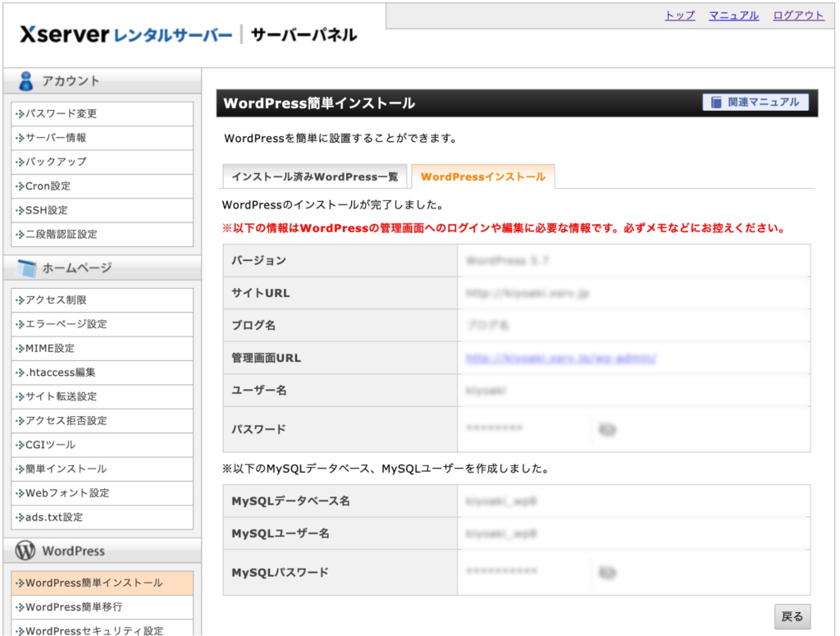Open WordPress簡単移行 menu item
Image resolution: width=840 pixels, height=636 pixels.
102,607
